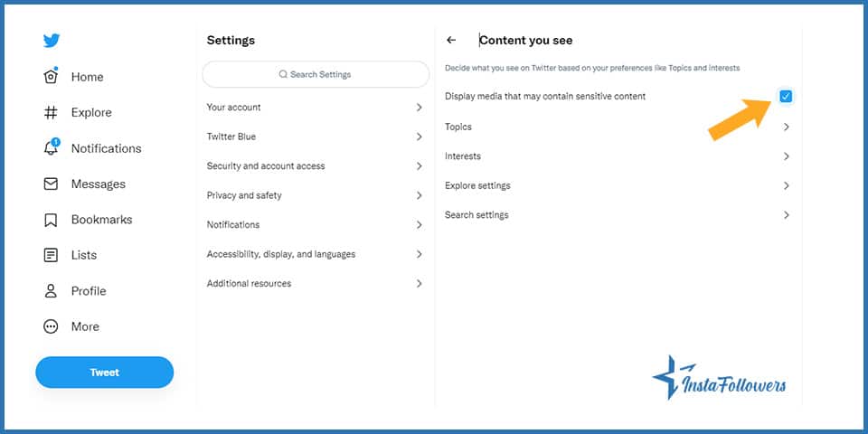Viewport: 868px width, 434px height.
Task: Click the Twitter bird logo
Action: point(52,41)
